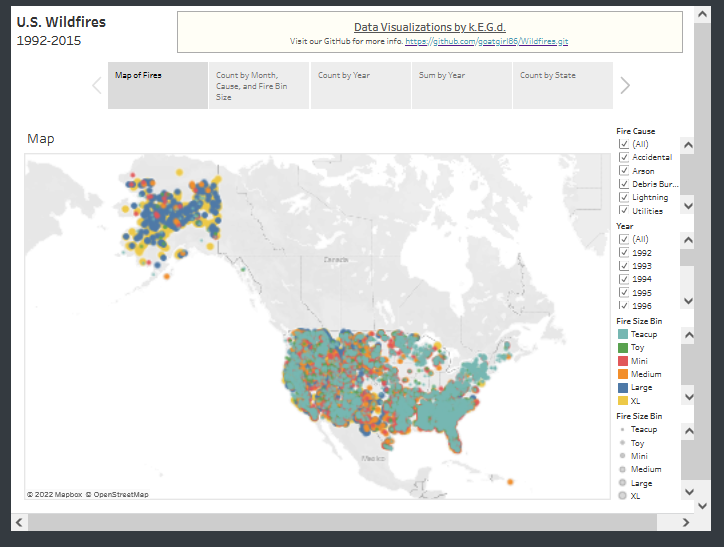Uncheck Accidental fire cause

pyautogui.click(x=624, y=157)
